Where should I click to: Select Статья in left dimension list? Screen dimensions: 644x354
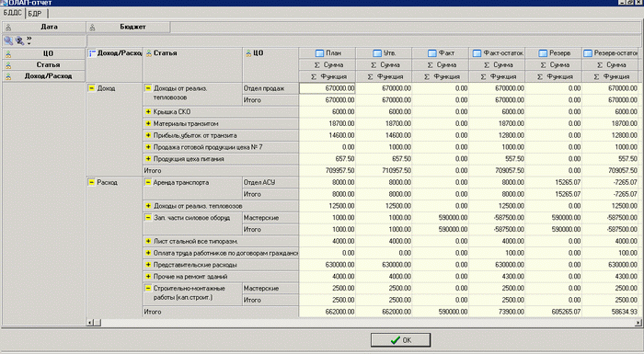(44, 65)
